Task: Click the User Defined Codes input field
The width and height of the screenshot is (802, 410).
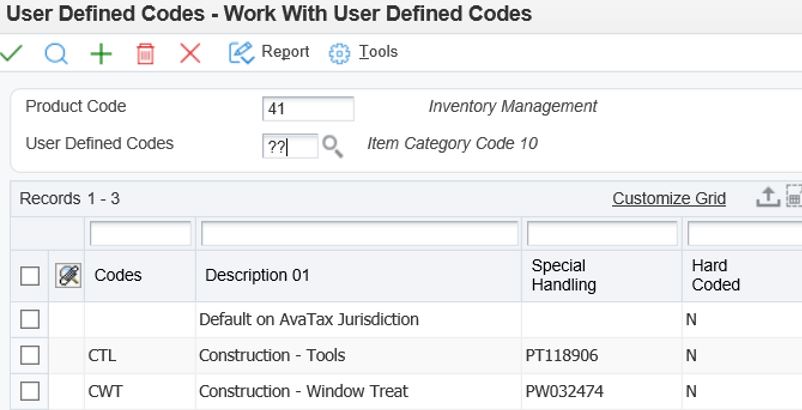Action: (x=290, y=146)
